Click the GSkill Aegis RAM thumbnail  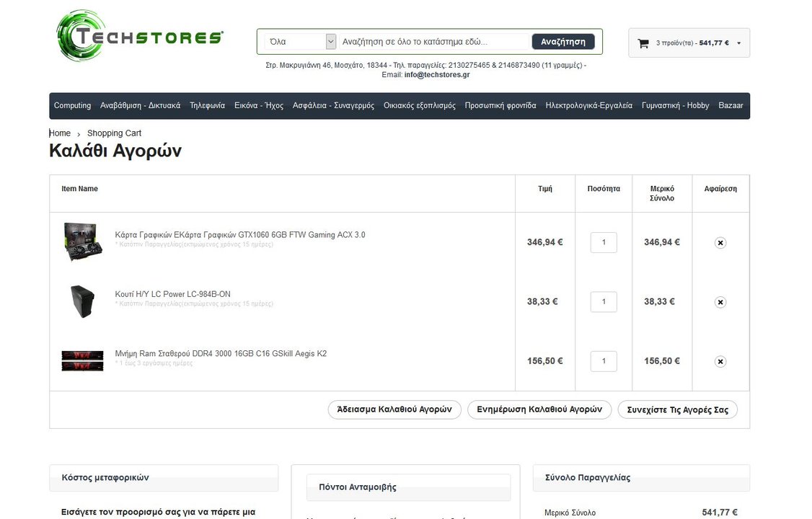click(82, 360)
